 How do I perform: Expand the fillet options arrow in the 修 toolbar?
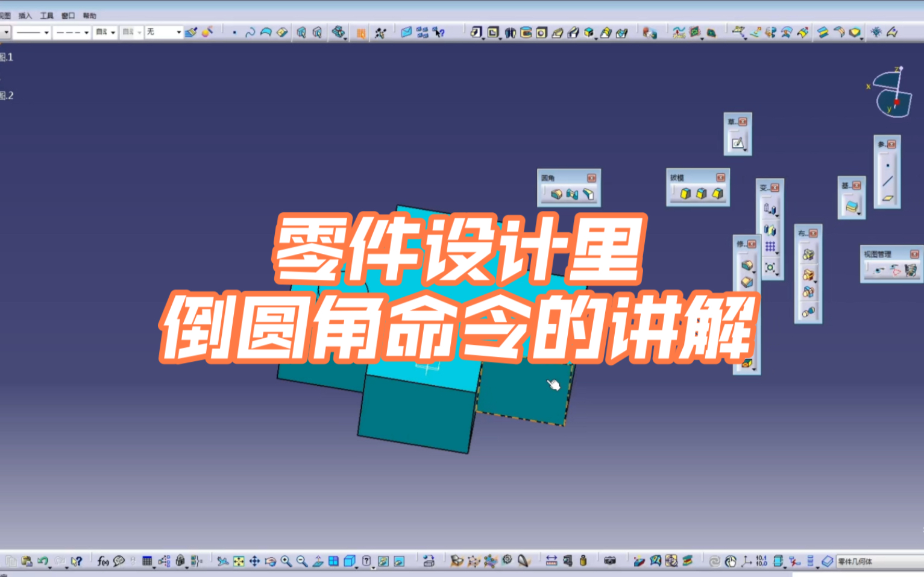pos(754,272)
